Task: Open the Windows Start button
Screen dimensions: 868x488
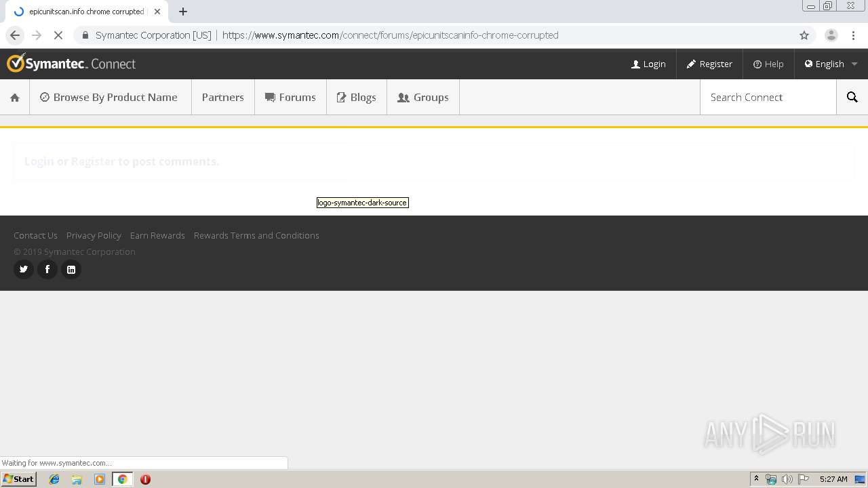Action: tap(18, 479)
